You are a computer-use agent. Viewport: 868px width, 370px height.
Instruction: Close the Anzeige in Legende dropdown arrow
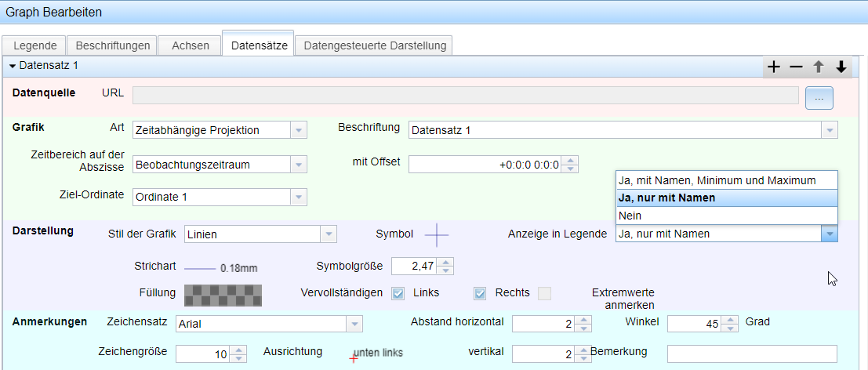[830, 234]
